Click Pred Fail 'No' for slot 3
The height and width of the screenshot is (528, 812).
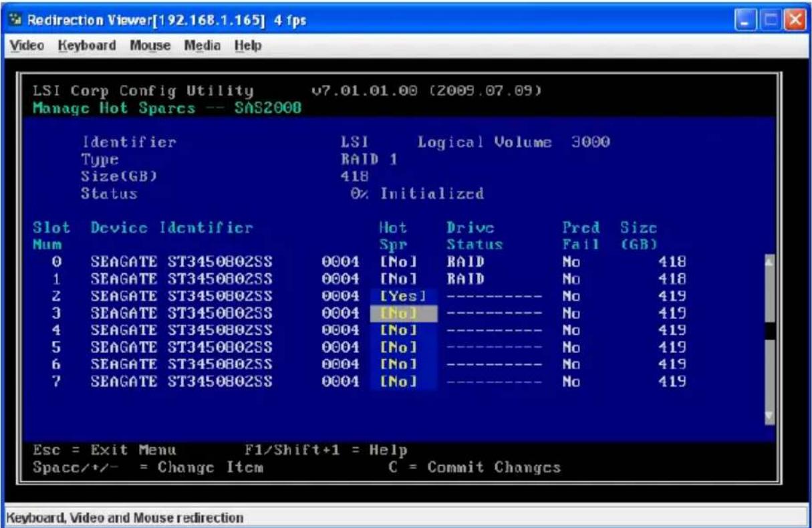tap(571, 313)
